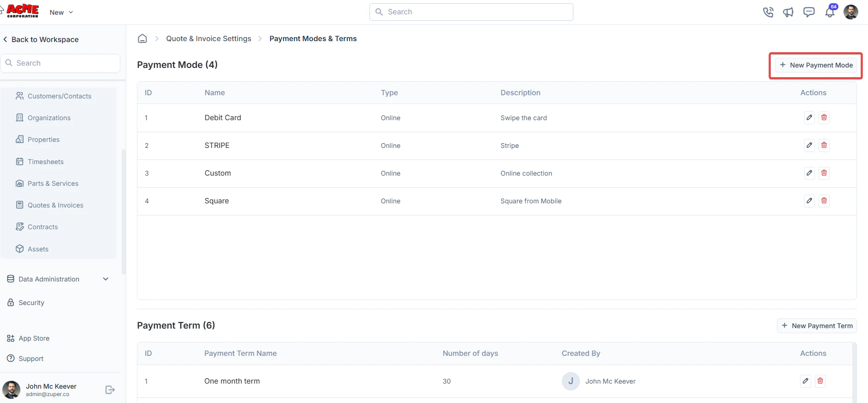The height and width of the screenshot is (403, 868).
Task: Click the New Payment Mode button
Action: tap(816, 65)
